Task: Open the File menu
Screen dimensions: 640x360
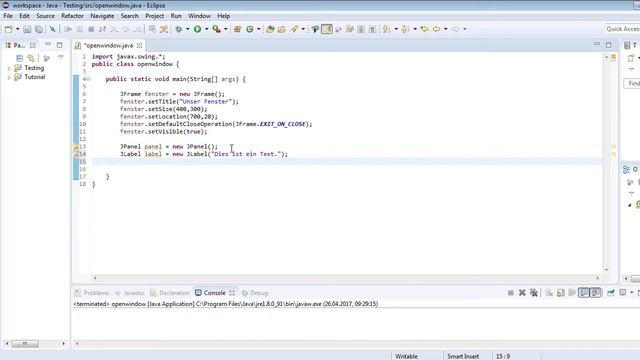Action: [x=8, y=16]
